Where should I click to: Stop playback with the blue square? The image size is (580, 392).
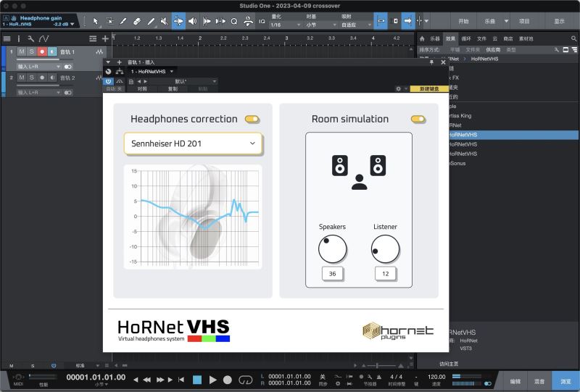197,380
